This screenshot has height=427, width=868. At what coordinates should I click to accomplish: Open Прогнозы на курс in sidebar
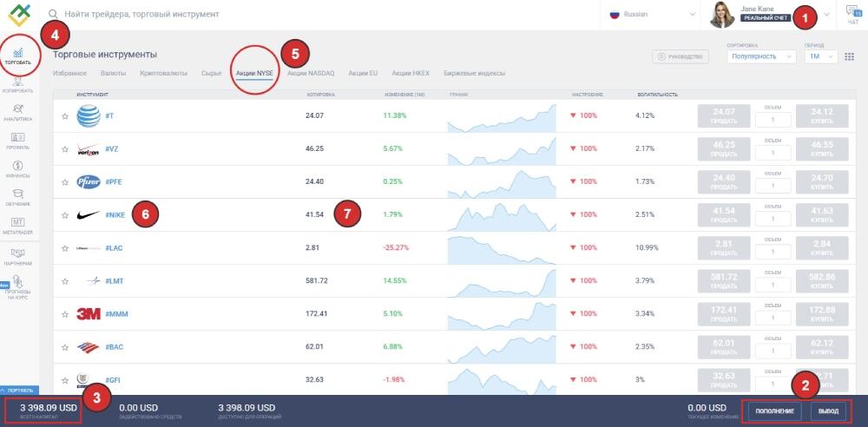(x=17, y=287)
